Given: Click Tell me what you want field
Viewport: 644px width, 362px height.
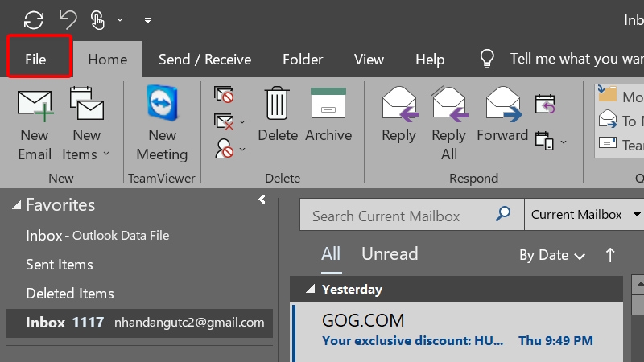Looking at the screenshot, I should point(576,59).
